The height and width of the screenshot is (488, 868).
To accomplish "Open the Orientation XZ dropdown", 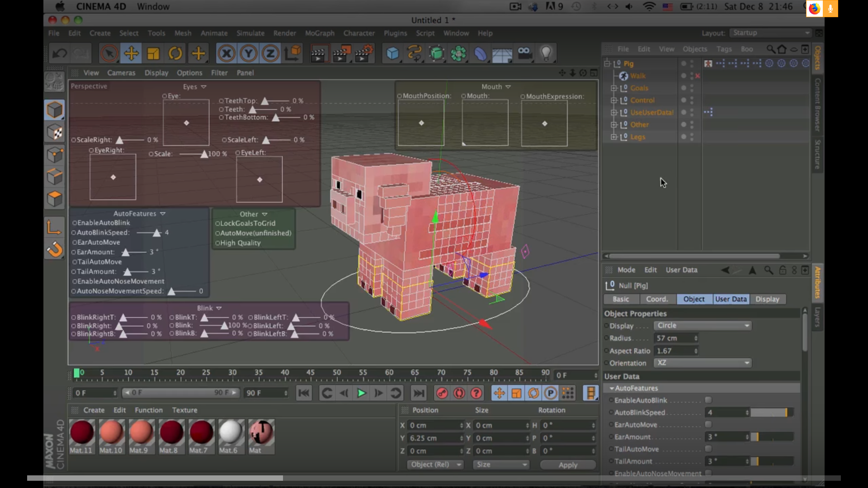I will (702, 363).
